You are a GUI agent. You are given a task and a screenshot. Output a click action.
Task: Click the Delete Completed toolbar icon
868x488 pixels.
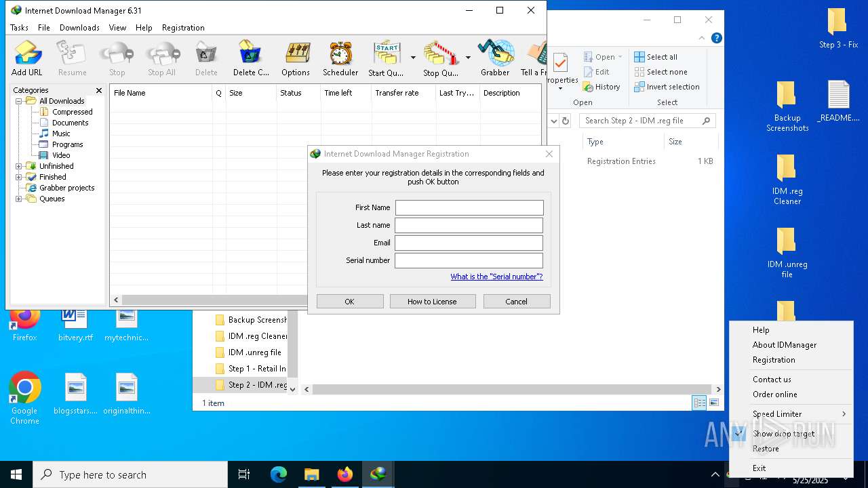click(251, 58)
